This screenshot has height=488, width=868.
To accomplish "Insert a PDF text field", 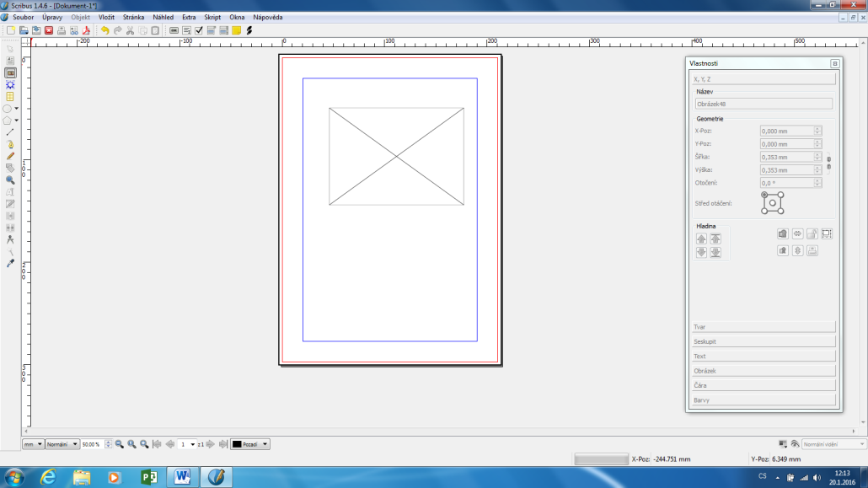I will point(186,30).
